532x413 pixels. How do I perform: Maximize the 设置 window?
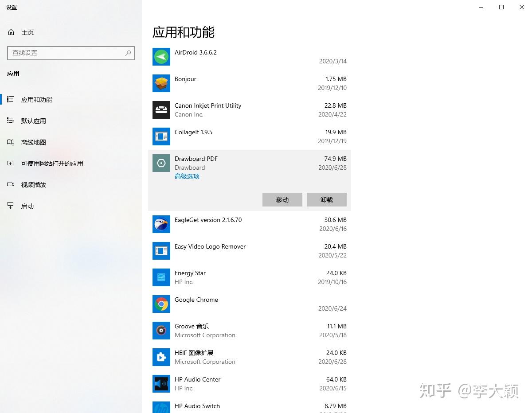(501, 7)
